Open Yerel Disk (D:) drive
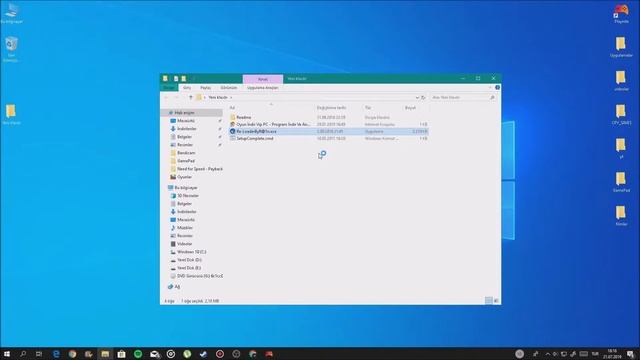This screenshot has height=360, width=640. [189, 260]
